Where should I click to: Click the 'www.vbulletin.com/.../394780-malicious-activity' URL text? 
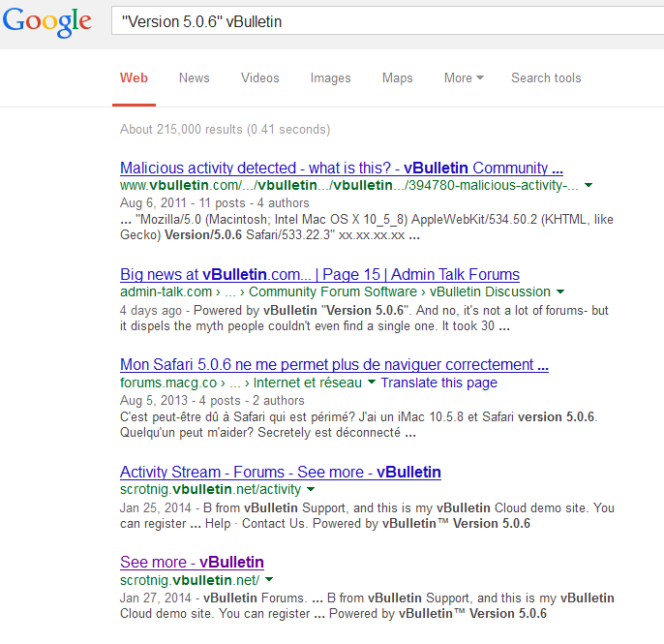348,185
